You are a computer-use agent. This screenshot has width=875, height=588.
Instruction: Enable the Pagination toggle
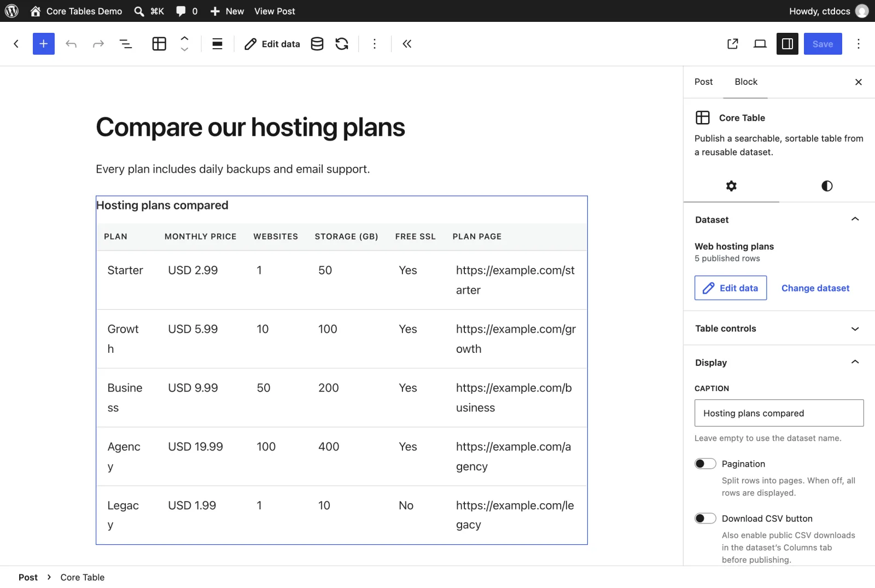click(705, 464)
